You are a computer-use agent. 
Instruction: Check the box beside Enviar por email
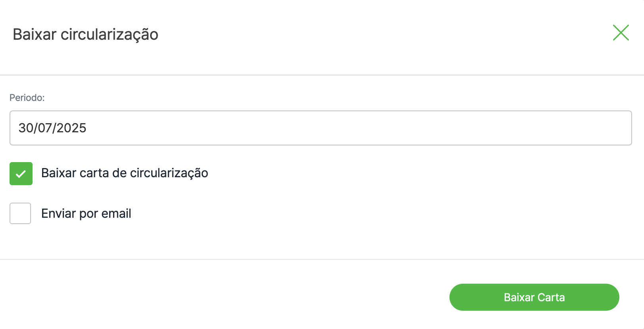coord(20,213)
